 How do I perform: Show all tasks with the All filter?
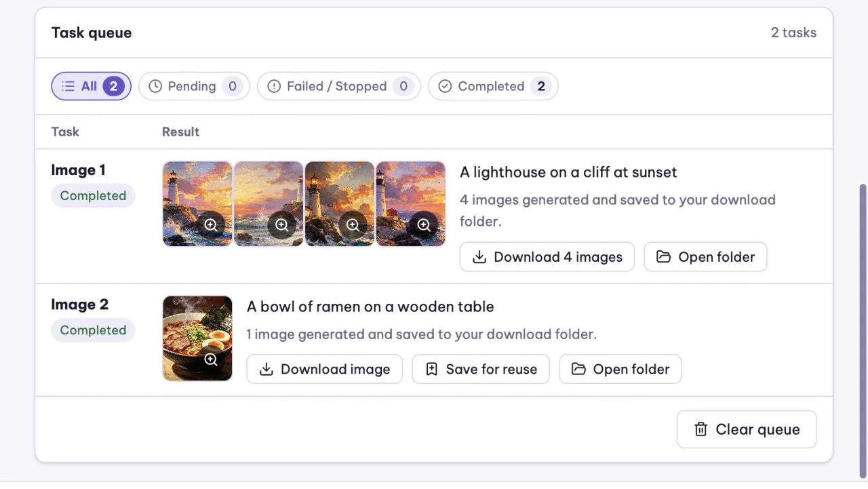pos(91,86)
